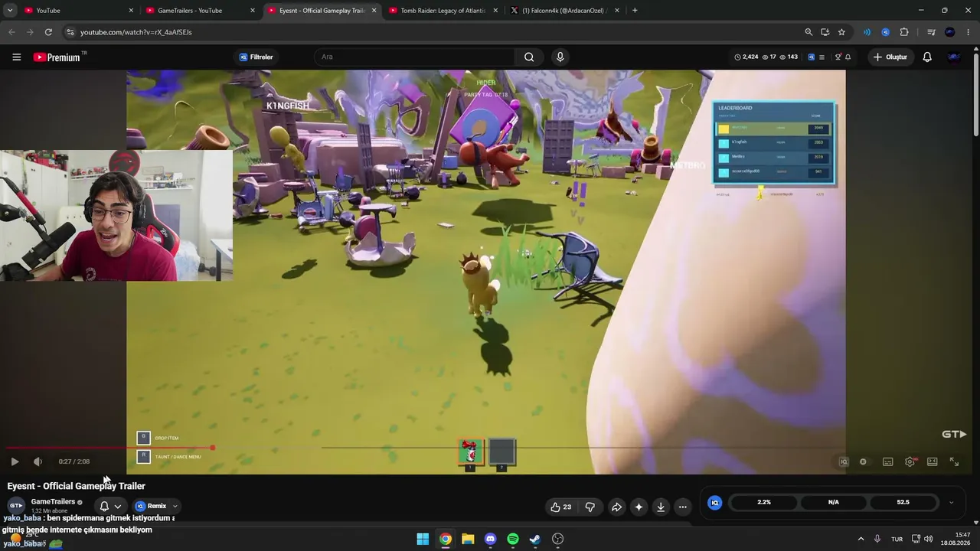Dislike the video with thumbs down
The height and width of the screenshot is (551, 980).
pos(590,507)
